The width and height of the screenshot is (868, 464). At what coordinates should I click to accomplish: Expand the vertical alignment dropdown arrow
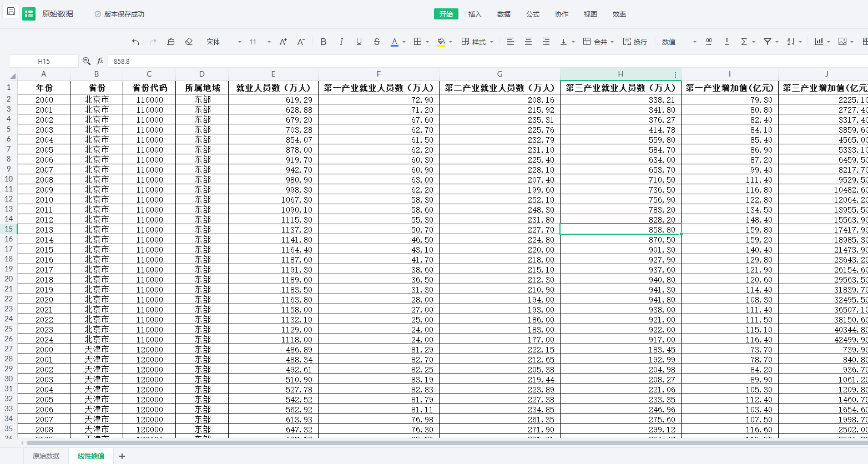coord(573,42)
